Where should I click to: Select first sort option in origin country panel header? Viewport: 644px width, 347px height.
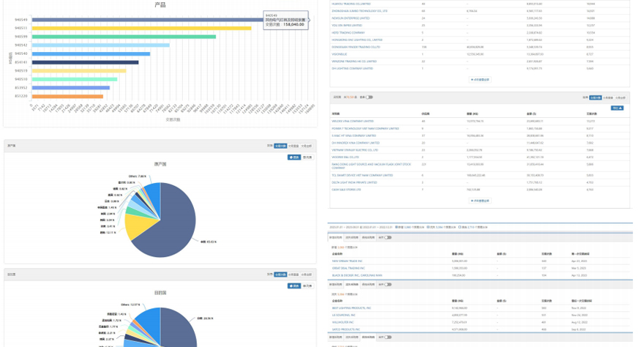(280, 146)
